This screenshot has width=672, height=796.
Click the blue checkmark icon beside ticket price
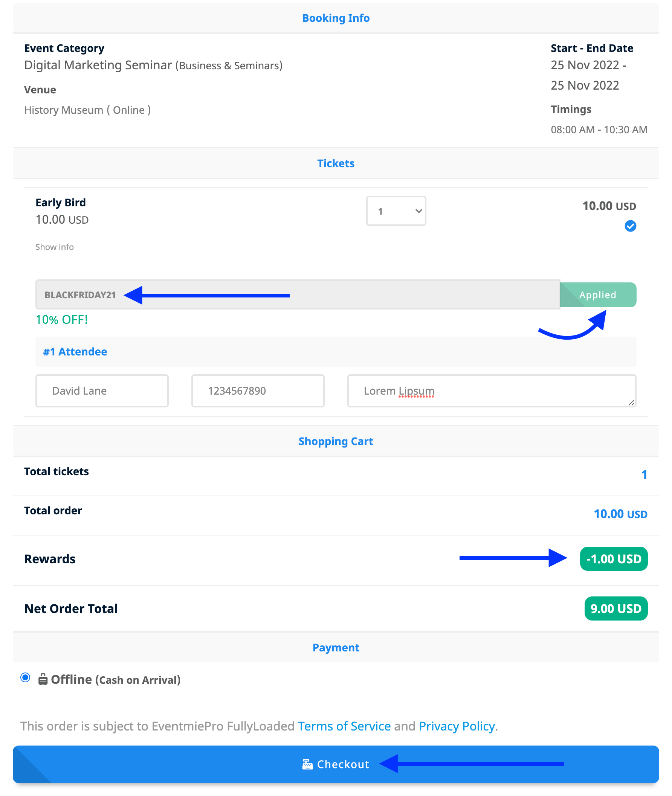(630, 226)
